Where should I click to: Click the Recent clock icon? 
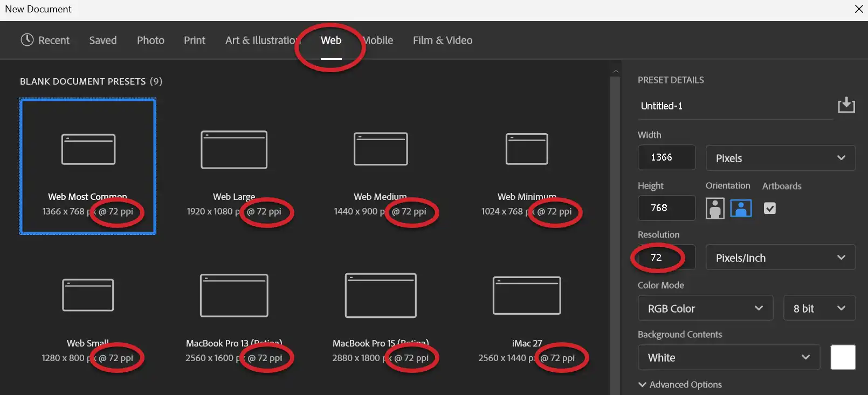click(x=27, y=40)
